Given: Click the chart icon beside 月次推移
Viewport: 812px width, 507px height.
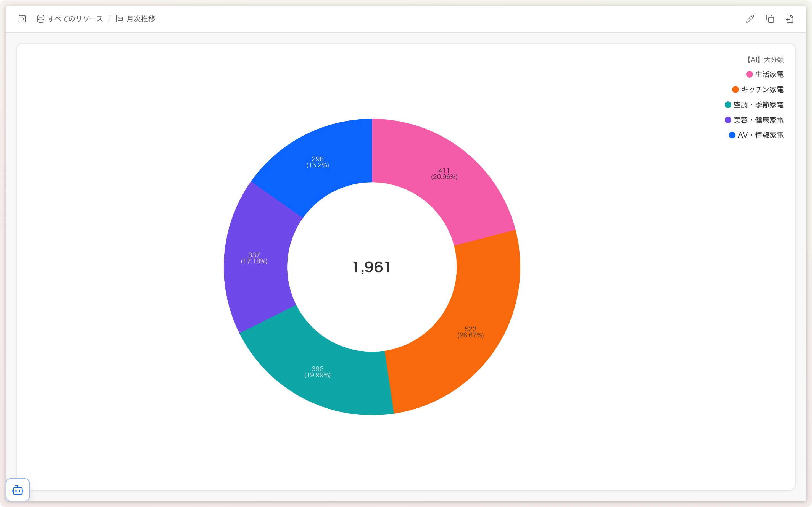Looking at the screenshot, I should point(119,19).
